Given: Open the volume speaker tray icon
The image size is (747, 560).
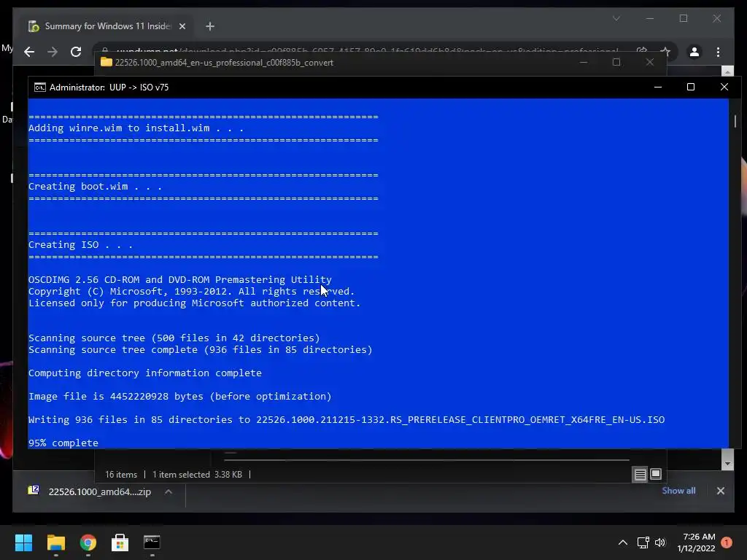Looking at the screenshot, I should (x=659, y=542).
